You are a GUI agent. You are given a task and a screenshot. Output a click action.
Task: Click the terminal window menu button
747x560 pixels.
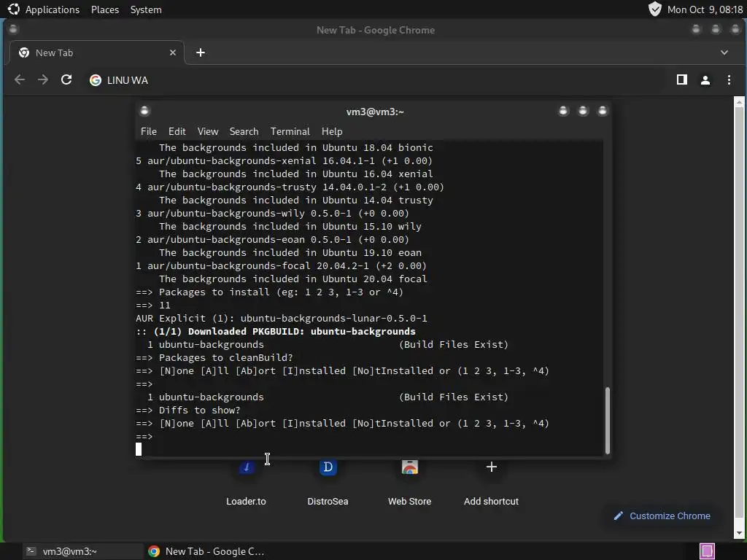[x=145, y=111]
